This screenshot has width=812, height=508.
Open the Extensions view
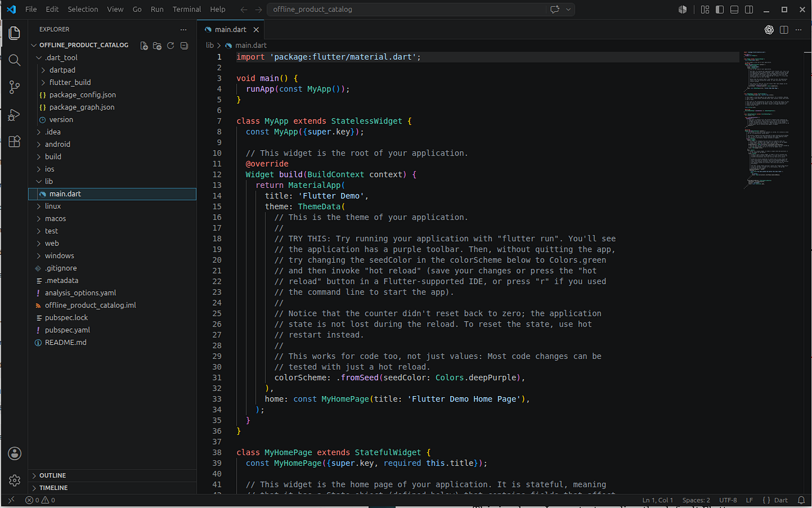click(14, 141)
